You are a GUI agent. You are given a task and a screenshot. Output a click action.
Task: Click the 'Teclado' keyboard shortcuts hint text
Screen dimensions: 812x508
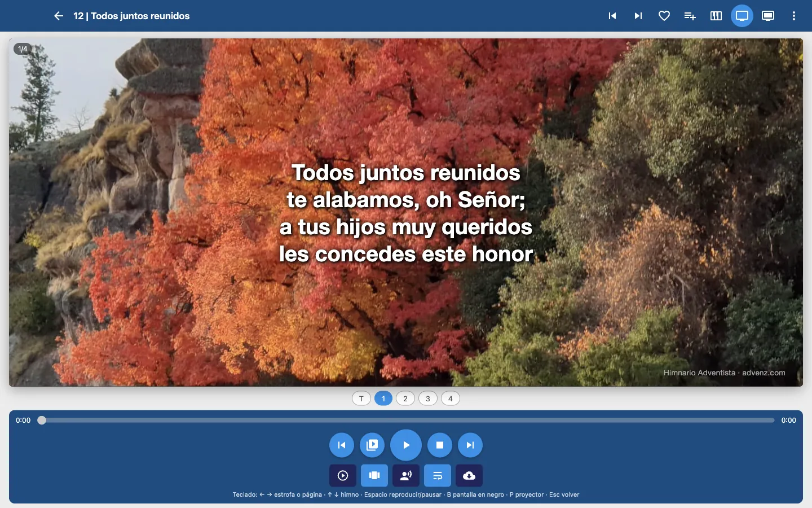[x=406, y=494]
